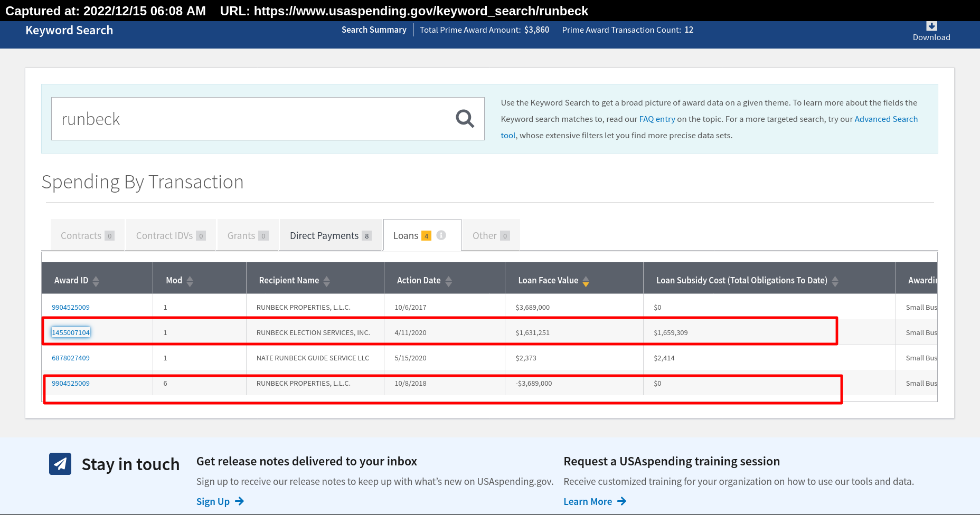Switch to Direct Payments tab

(x=331, y=235)
